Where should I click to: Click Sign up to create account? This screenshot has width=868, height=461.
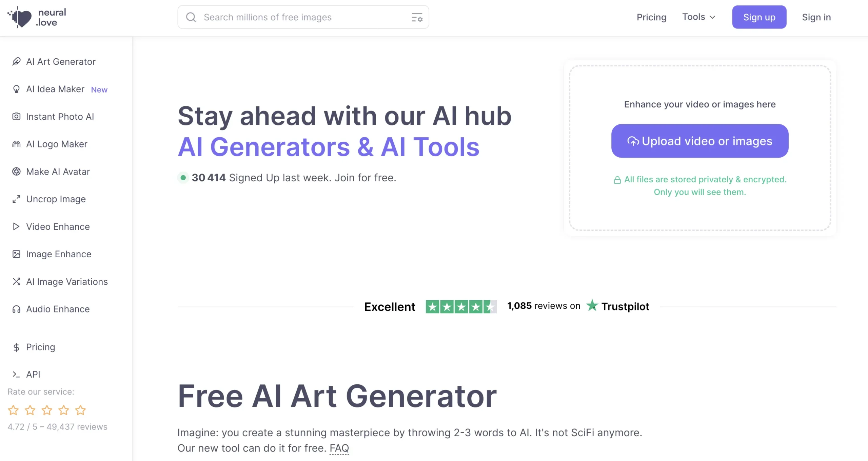(x=758, y=17)
